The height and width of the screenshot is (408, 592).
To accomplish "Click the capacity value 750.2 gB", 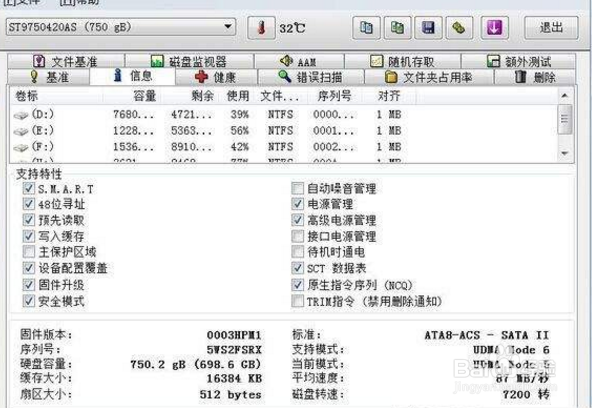I will click(x=196, y=364).
